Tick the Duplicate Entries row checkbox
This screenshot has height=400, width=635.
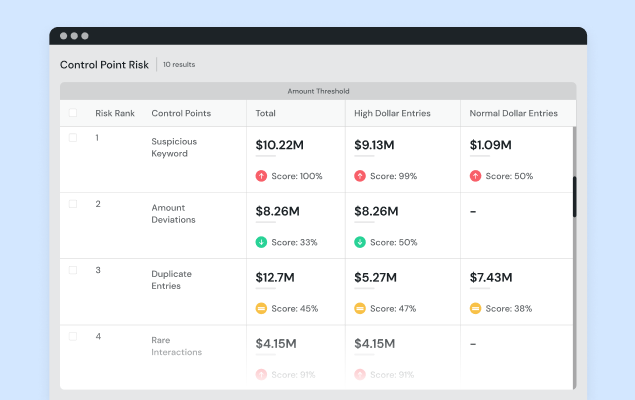(72, 270)
